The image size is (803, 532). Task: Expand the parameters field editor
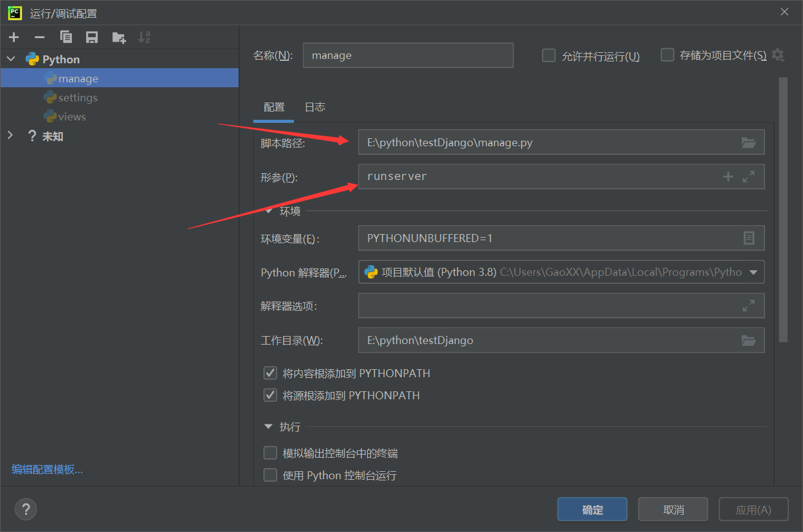pyautogui.click(x=748, y=177)
